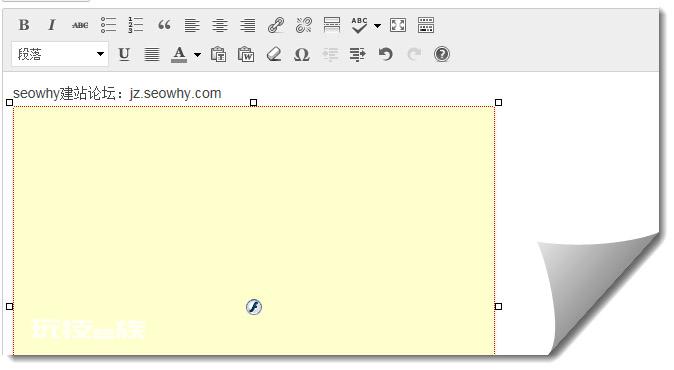674x370 pixels.
Task: Open the 段落 format dropdown
Action: pyautogui.click(x=60, y=54)
